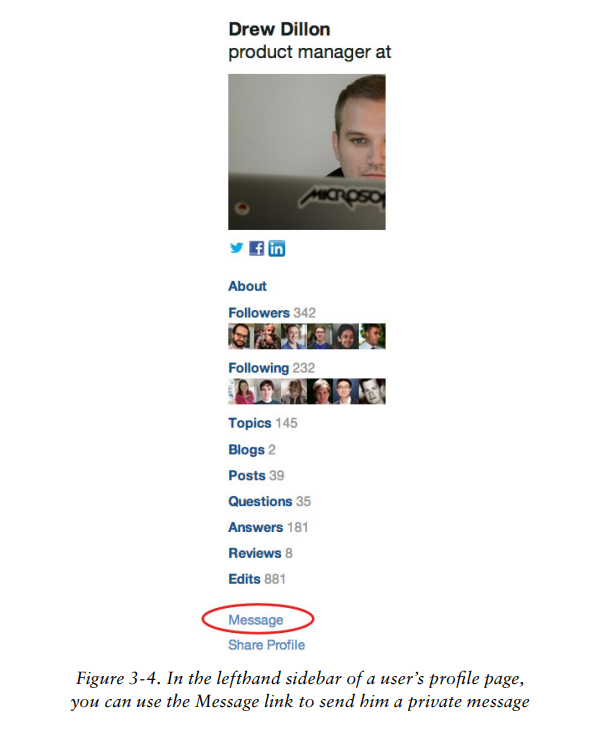Open Reviews 8
Screen dimensions: 592x732
tap(261, 553)
